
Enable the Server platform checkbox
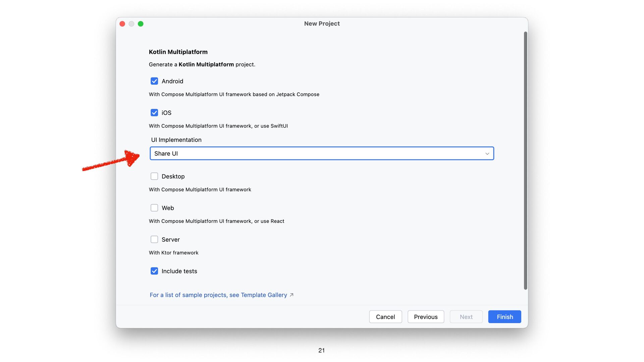pyautogui.click(x=154, y=239)
